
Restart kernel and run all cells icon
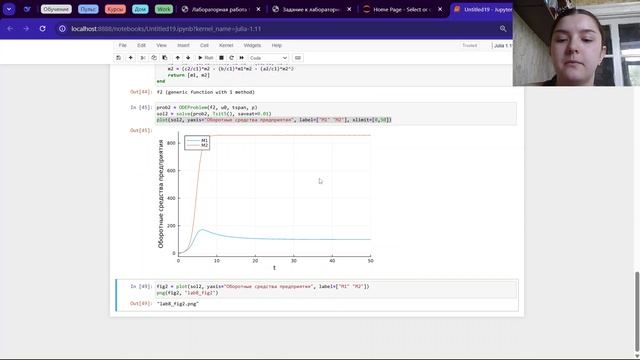[242, 58]
